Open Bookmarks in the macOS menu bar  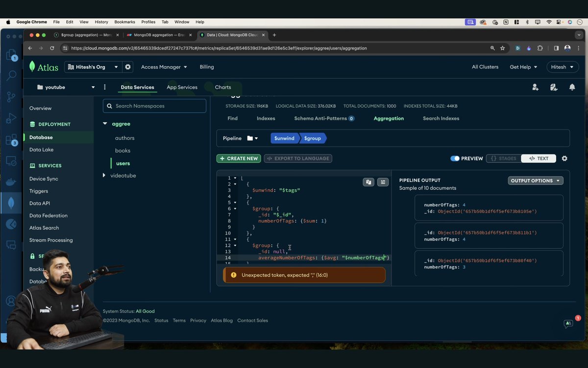[124, 22]
